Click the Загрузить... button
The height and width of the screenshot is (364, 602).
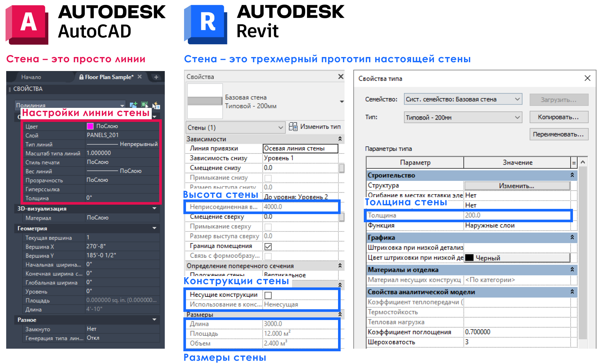pos(559,100)
